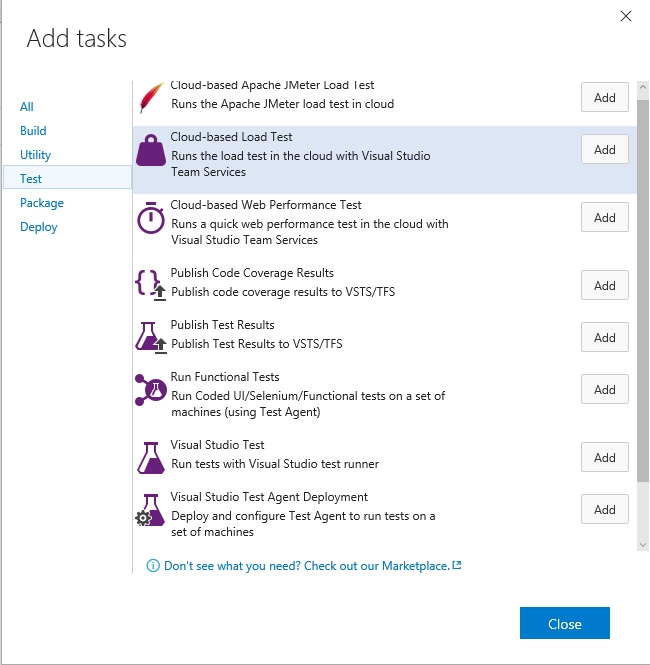The height and width of the screenshot is (665, 650).
Task: Dismiss dialog with the X icon
Action: pyautogui.click(x=626, y=16)
